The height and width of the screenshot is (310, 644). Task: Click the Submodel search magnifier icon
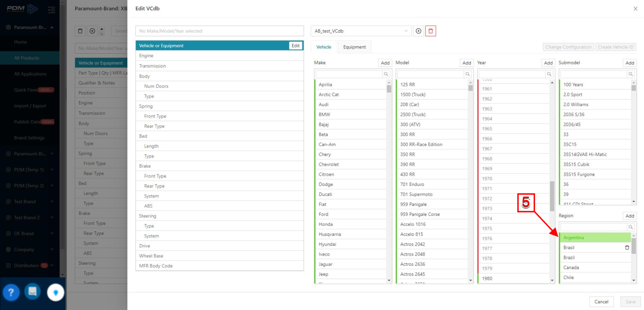click(631, 74)
